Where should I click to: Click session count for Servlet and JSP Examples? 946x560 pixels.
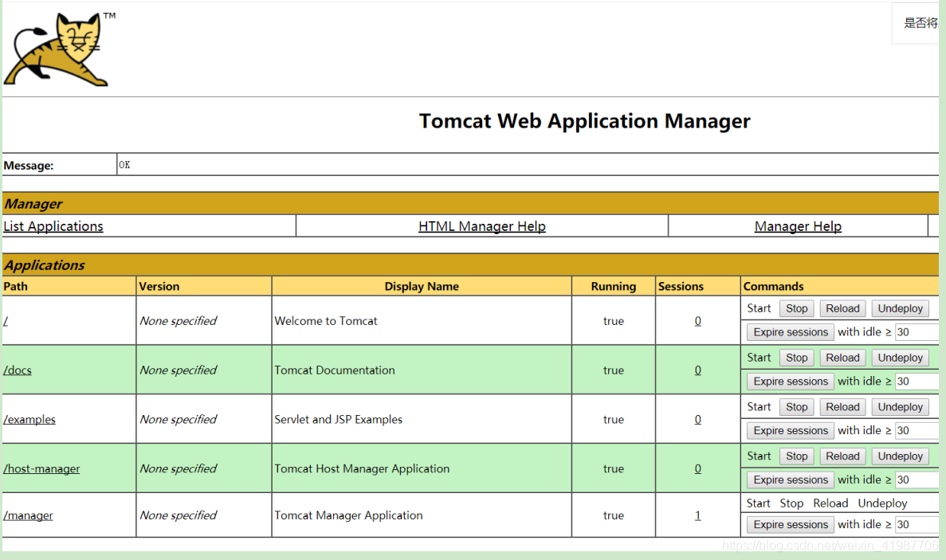coord(697,420)
